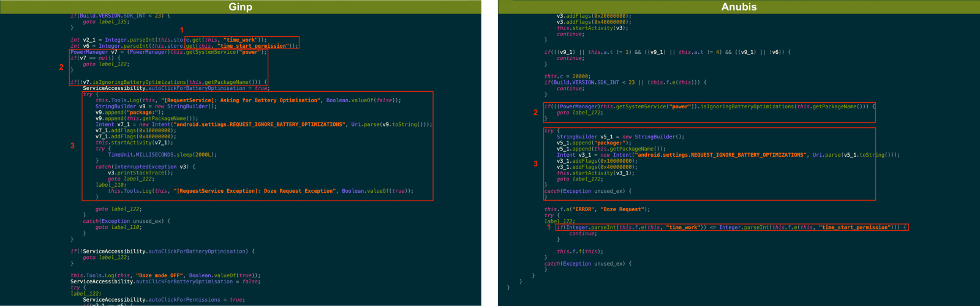Click the Anubis panel header
This screenshot has height=306, width=980.
click(x=739, y=7)
